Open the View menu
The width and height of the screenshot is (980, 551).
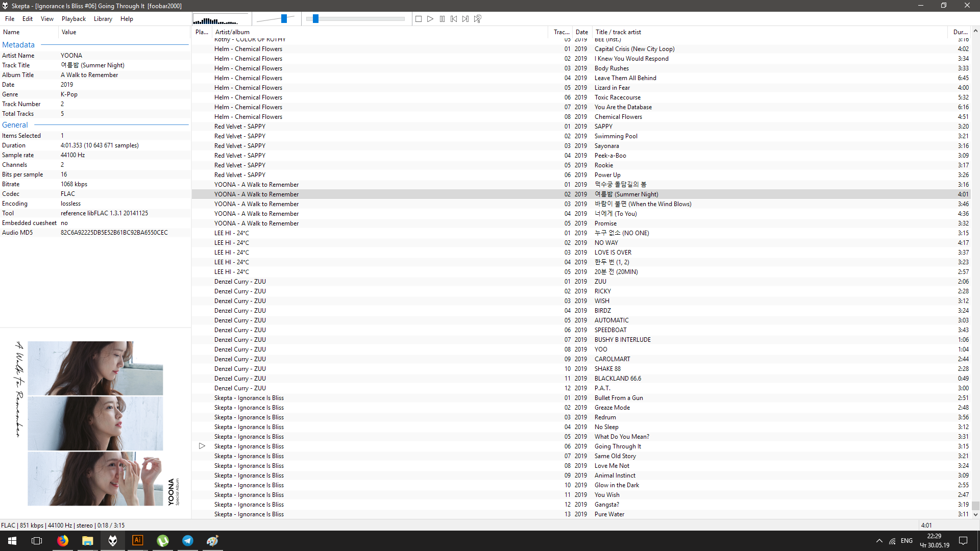(47, 19)
